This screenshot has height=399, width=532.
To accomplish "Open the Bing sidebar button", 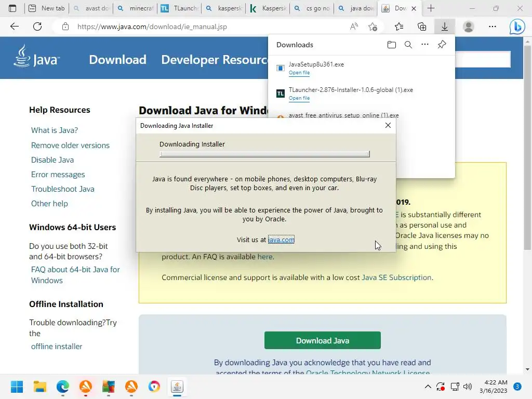I will (517, 26).
